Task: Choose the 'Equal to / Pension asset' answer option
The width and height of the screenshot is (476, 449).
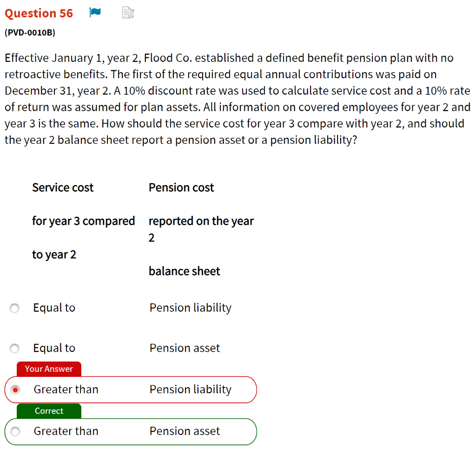Action: [x=14, y=348]
